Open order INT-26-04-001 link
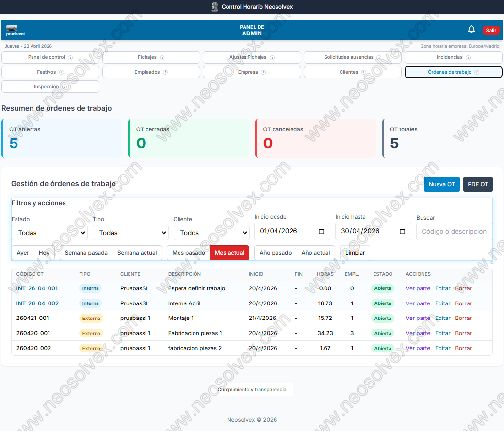This screenshot has width=504, height=431. click(37, 288)
